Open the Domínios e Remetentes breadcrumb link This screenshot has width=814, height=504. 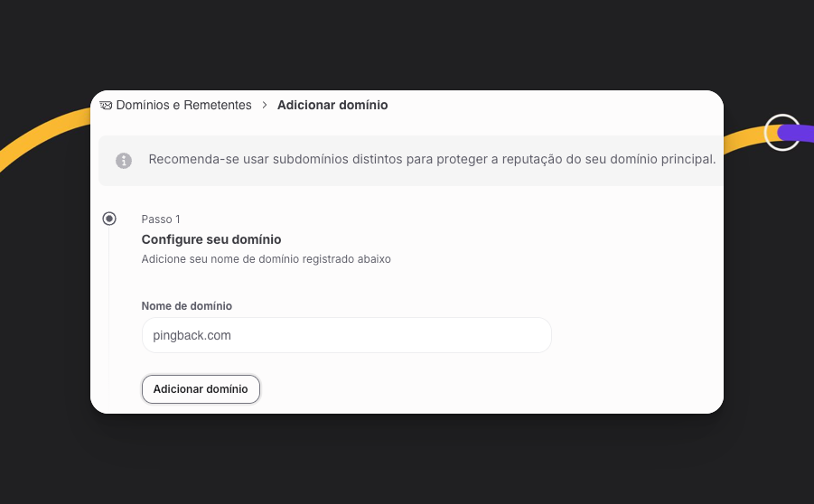pyautogui.click(x=183, y=106)
